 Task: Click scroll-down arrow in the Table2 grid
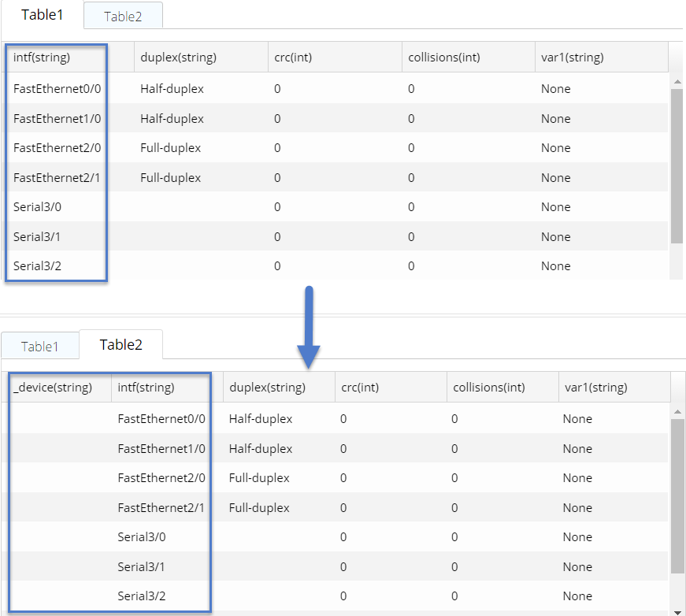(677, 611)
